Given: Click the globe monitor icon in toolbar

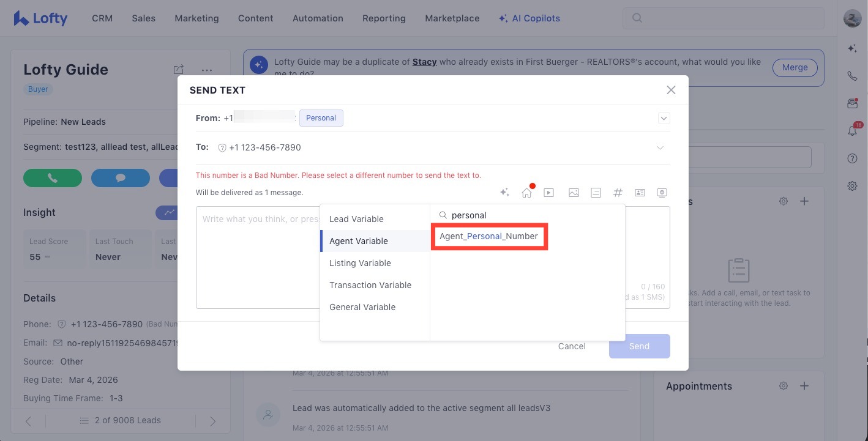Looking at the screenshot, I should click(x=662, y=193).
